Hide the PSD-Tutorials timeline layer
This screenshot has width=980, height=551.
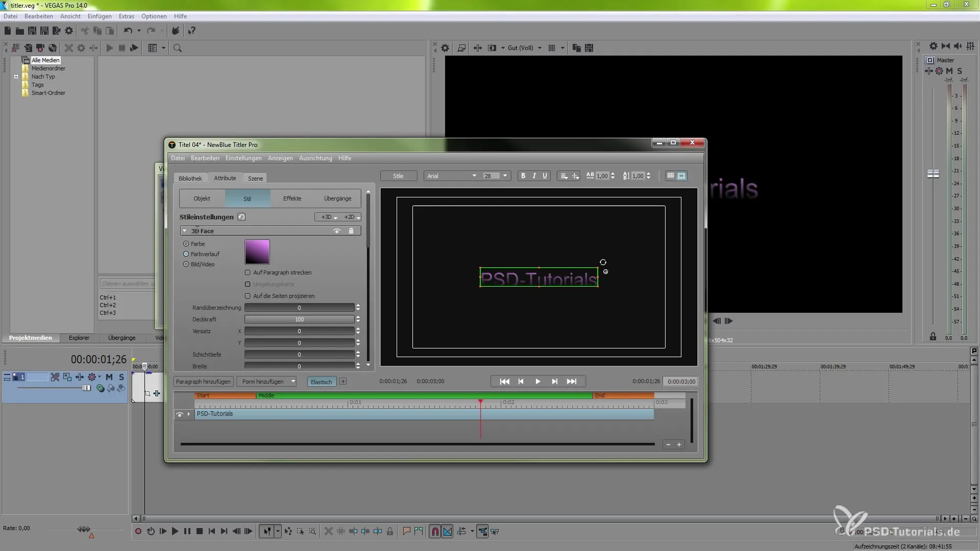tap(180, 414)
